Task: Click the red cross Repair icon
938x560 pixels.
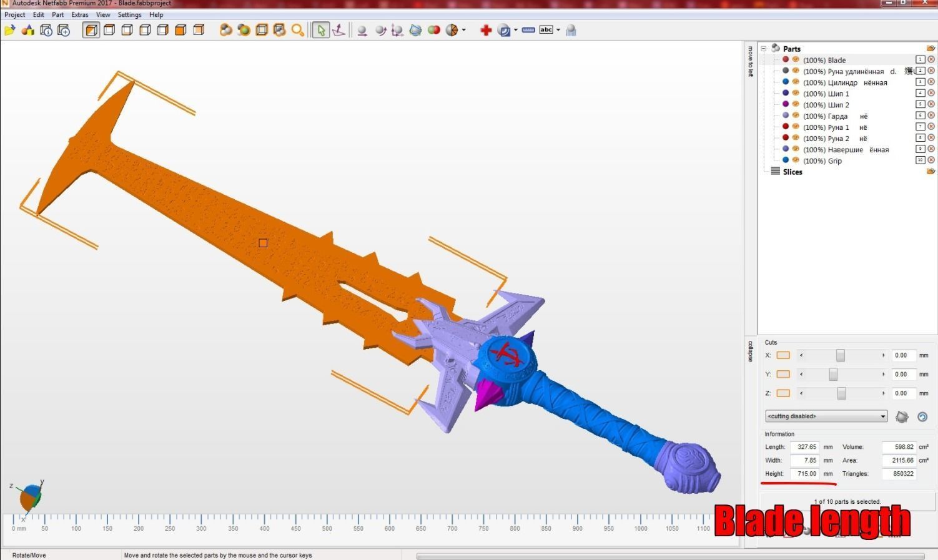Action: (x=486, y=30)
